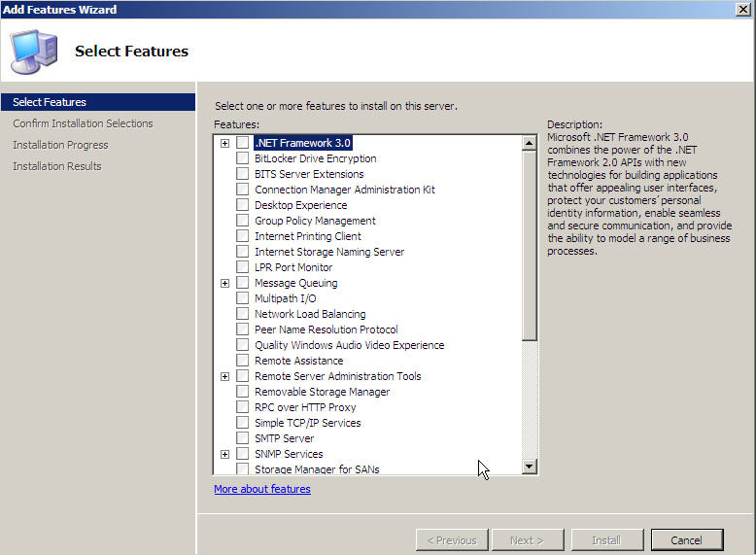This screenshot has height=555, width=756.
Task: Open Confirm Installation Selections step
Action: pos(83,123)
